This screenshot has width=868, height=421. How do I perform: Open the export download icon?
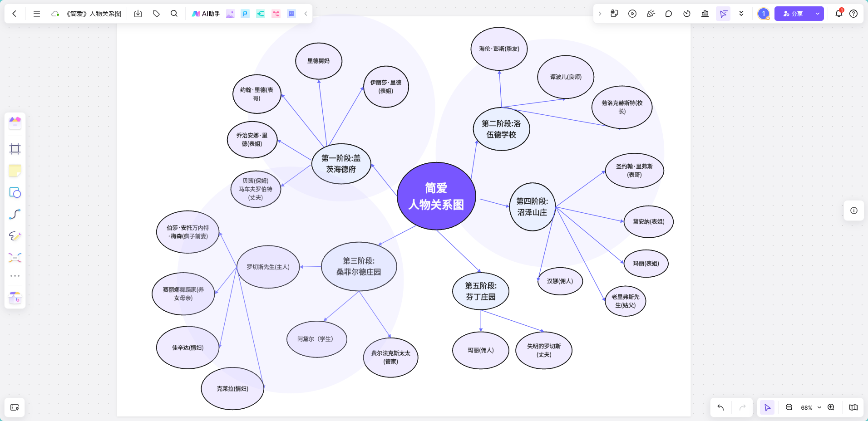[x=138, y=14]
